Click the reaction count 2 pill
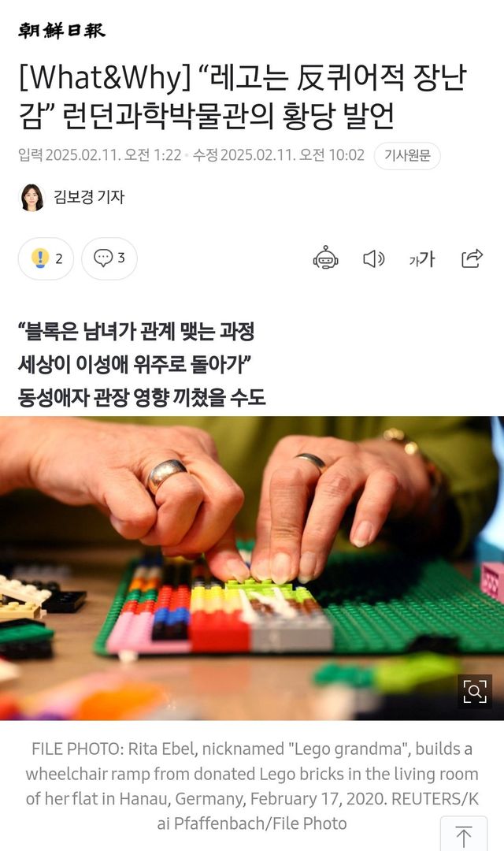This screenshot has width=504, height=851. coord(46,258)
